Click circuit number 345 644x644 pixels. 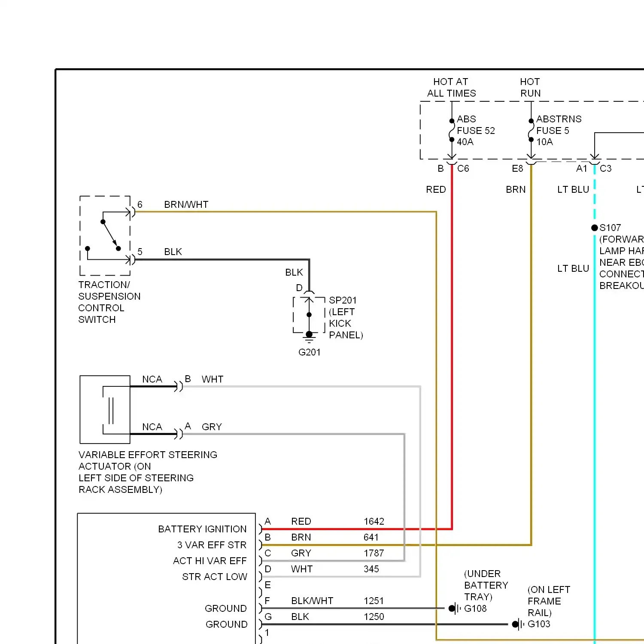[371, 569]
